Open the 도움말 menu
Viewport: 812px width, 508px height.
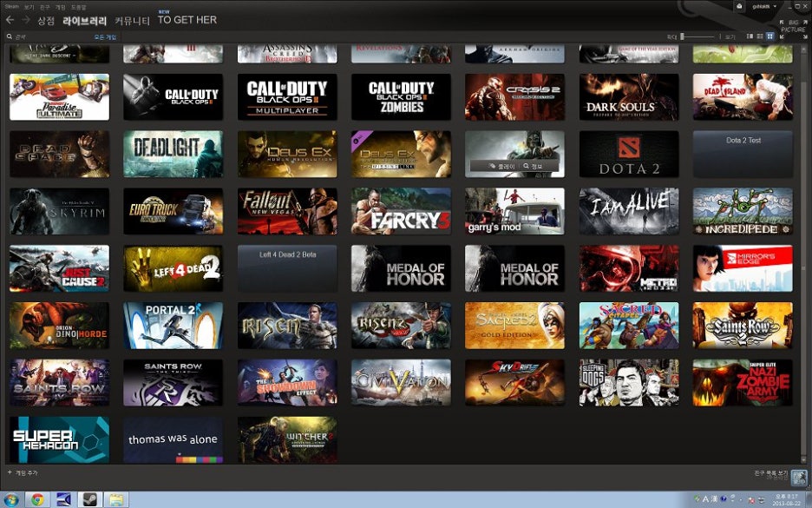[x=79, y=7]
